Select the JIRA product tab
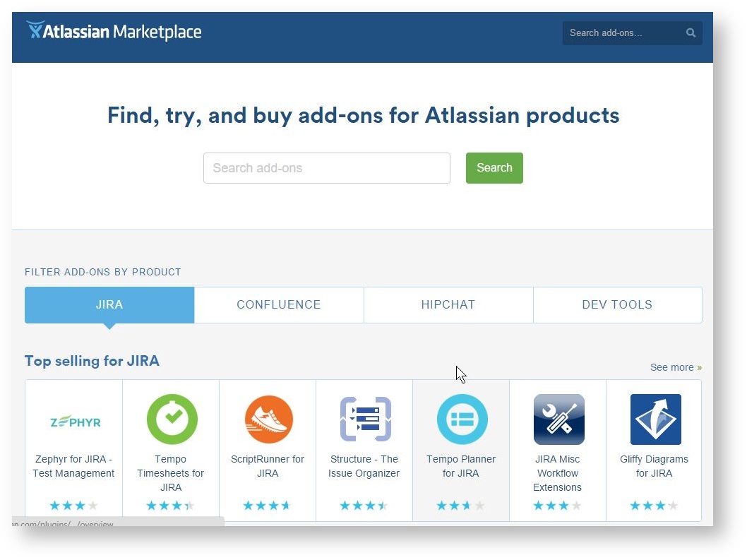This screenshot has width=747, height=560. coord(109,305)
